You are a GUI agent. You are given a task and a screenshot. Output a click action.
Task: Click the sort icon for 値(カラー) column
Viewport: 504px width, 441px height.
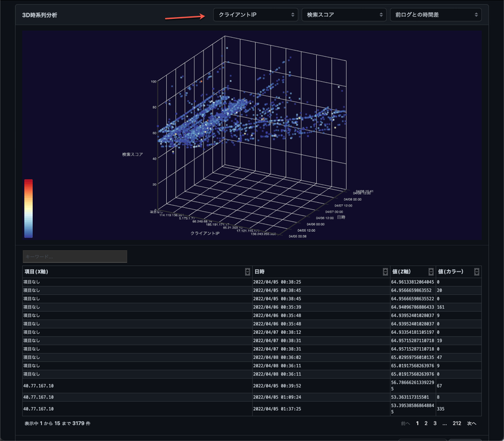click(x=476, y=272)
